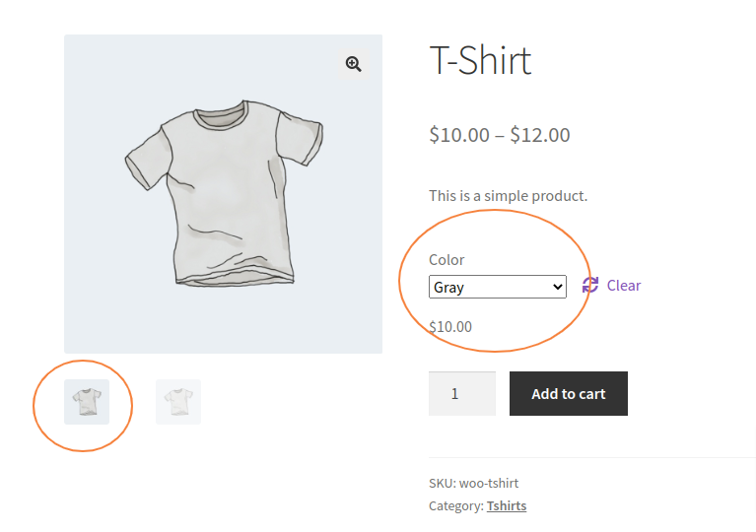Click the $12.00 maximum price text
Screen dimensions: 756x532
540,135
